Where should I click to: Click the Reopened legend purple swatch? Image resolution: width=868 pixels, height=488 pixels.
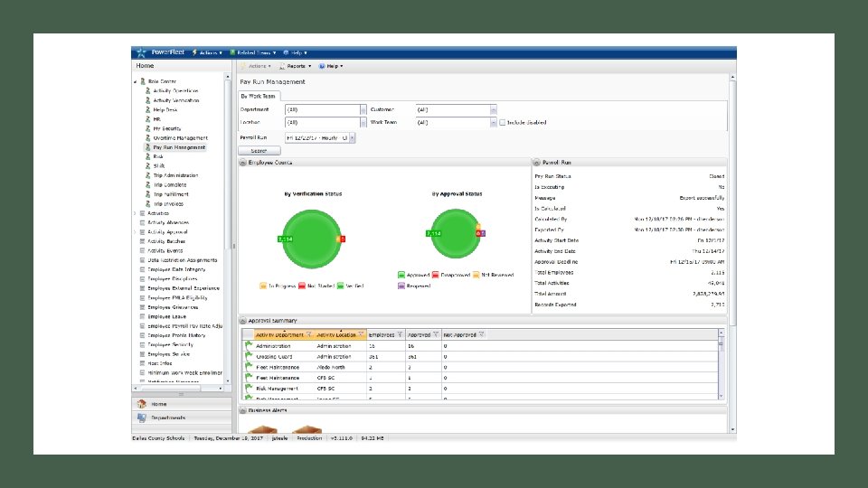[401, 286]
